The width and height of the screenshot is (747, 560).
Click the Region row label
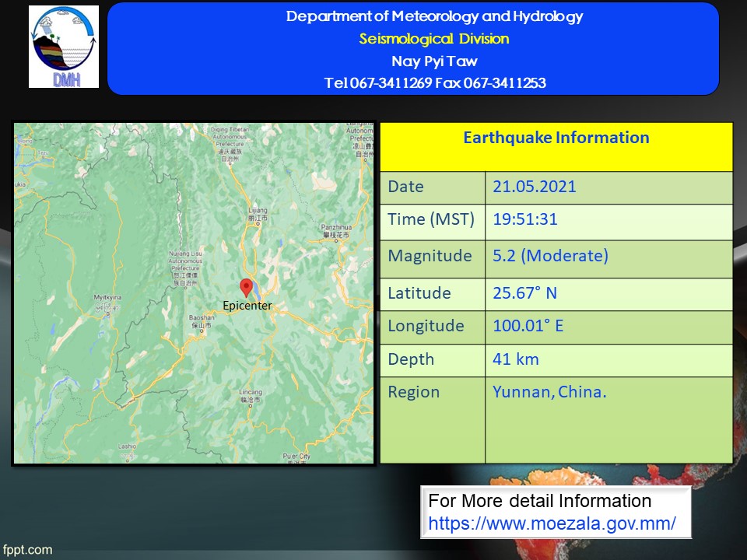(x=413, y=392)
